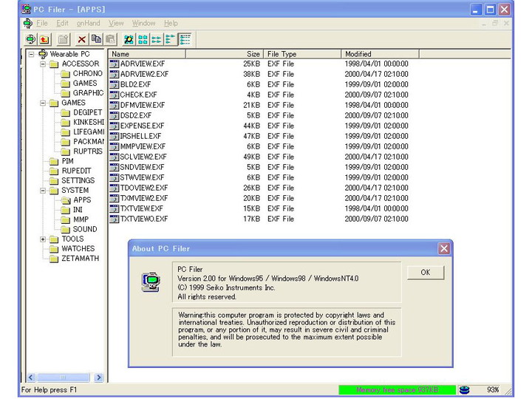This screenshot has width=532, height=399.
Task: Click the Copy toolbar icon
Action: pyautogui.click(x=96, y=39)
